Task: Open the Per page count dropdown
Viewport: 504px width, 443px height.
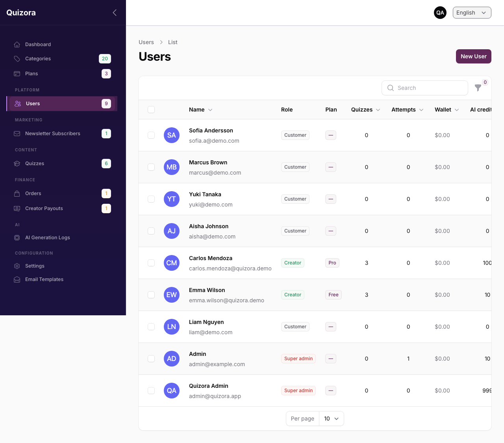Action: (331, 419)
